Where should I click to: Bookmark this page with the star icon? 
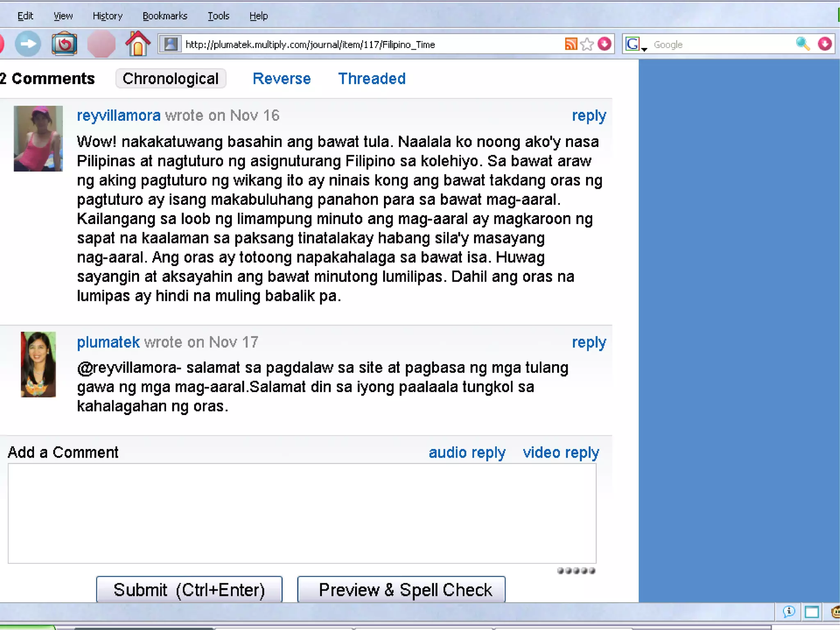(587, 44)
